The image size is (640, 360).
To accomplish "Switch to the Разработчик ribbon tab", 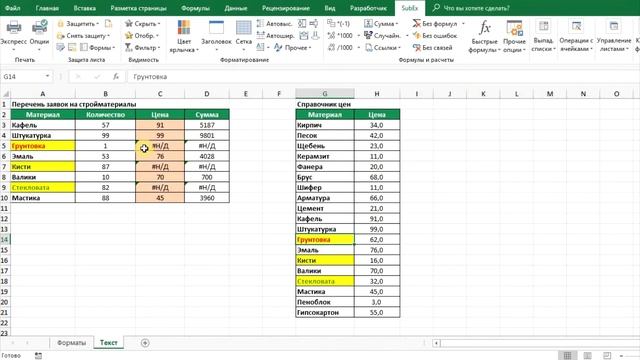I will pyautogui.click(x=368, y=8).
